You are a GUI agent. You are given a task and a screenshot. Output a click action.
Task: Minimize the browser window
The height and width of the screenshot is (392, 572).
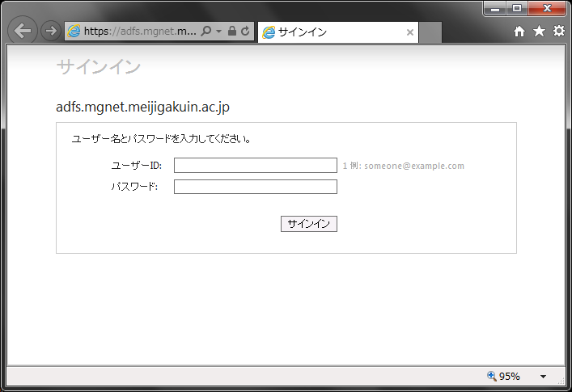495,9
